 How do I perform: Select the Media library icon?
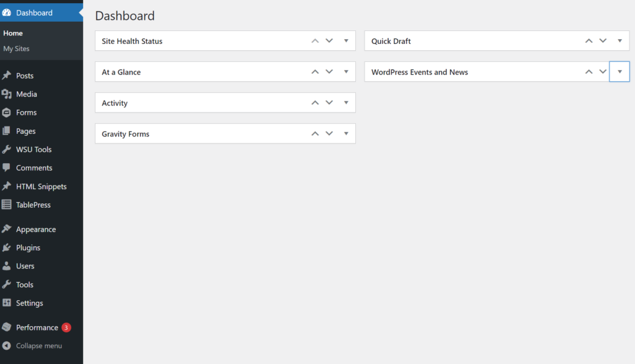(x=9, y=94)
